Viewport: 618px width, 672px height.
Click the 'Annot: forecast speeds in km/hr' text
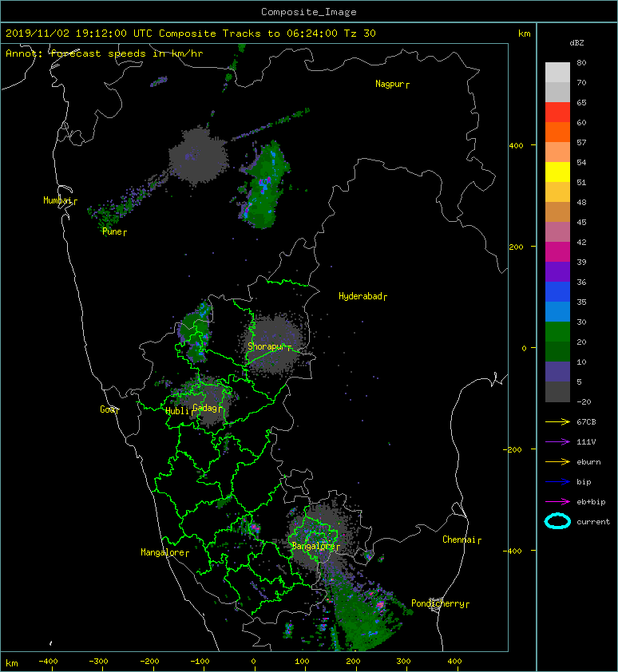tap(105, 53)
